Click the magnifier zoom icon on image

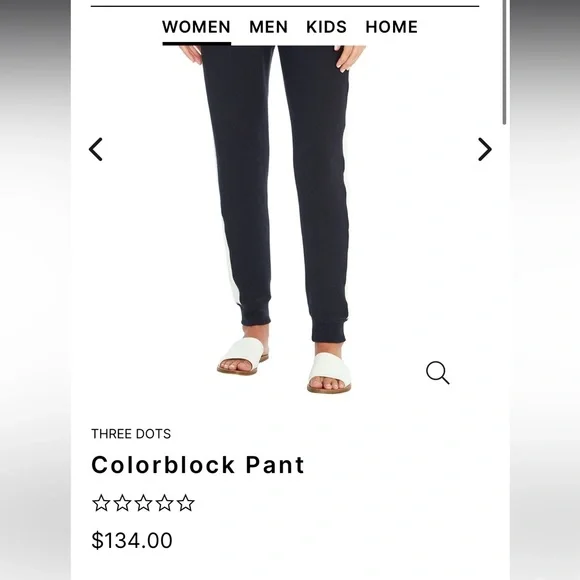(438, 373)
